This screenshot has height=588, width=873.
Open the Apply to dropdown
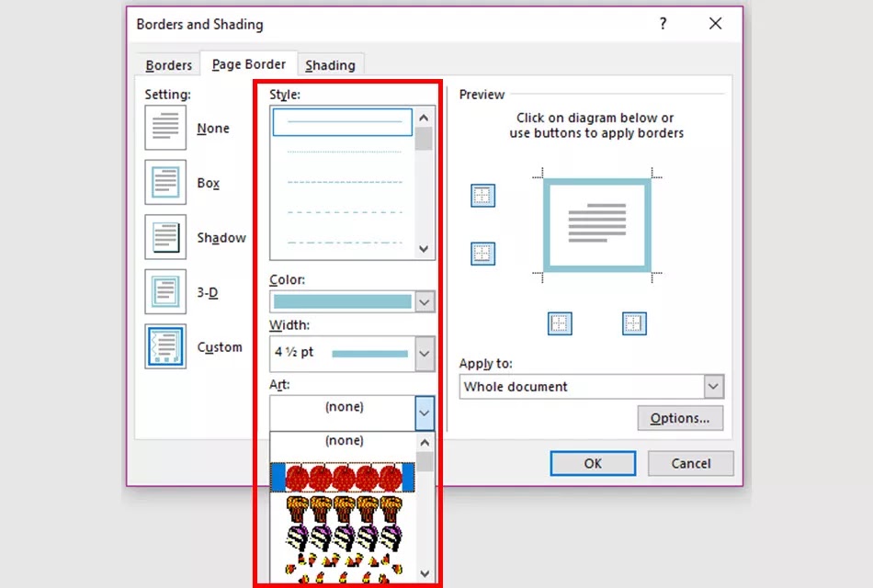714,386
